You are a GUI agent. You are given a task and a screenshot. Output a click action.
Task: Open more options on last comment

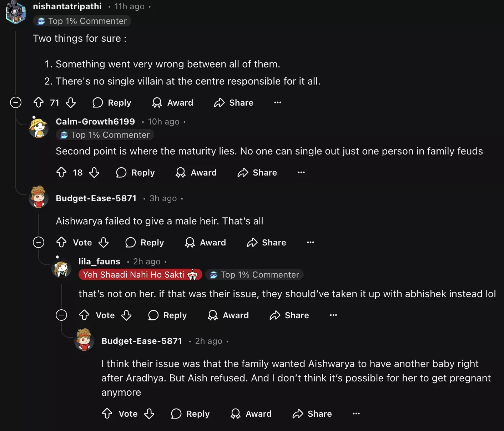[x=356, y=414]
